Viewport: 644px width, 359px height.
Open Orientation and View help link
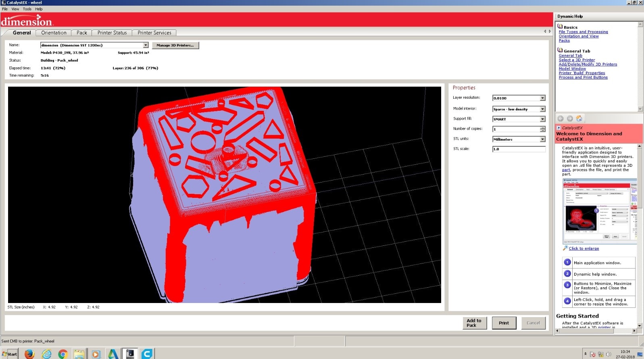[x=579, y=36]
